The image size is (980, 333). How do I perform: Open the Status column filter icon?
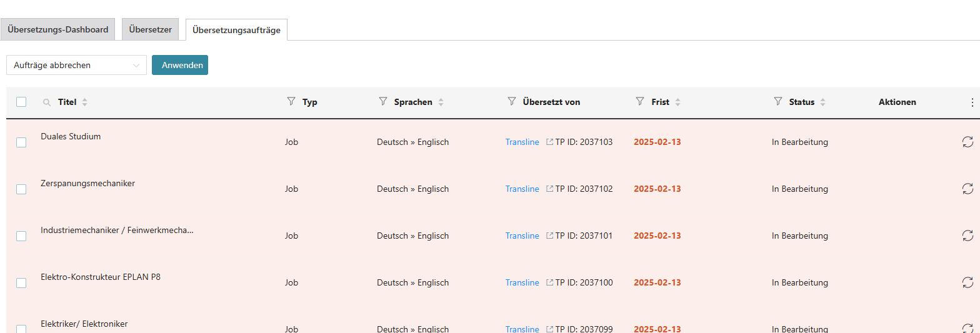pyautogui.click(x=778, y=101)
